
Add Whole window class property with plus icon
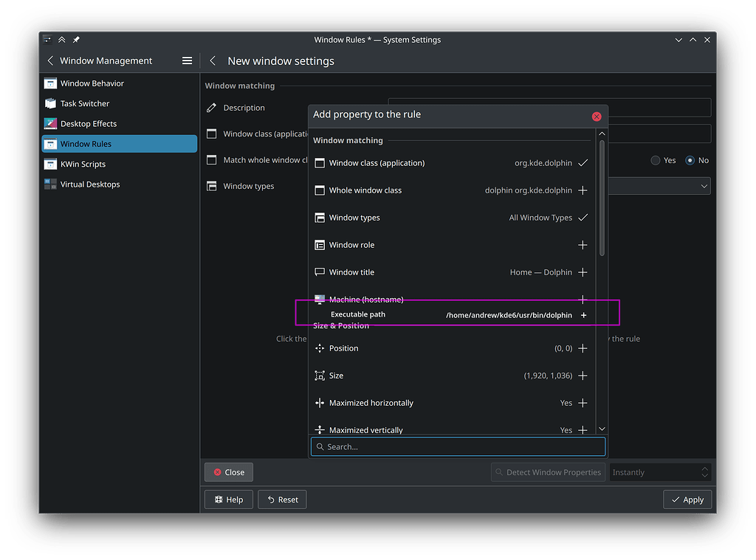click(x=583, y=190)
